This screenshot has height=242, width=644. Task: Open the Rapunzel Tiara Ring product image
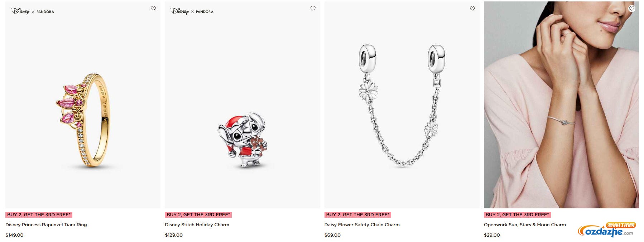click(83, 105)
